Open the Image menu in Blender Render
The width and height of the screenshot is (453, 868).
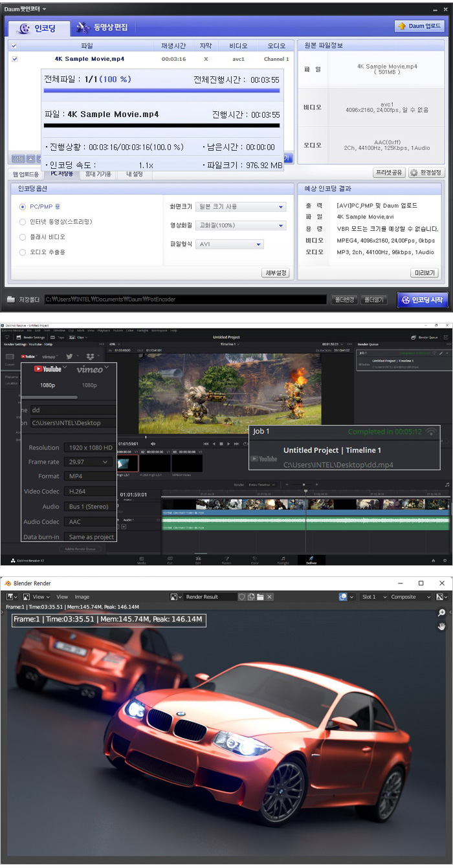pyautogui.click(x=82, y=597)
